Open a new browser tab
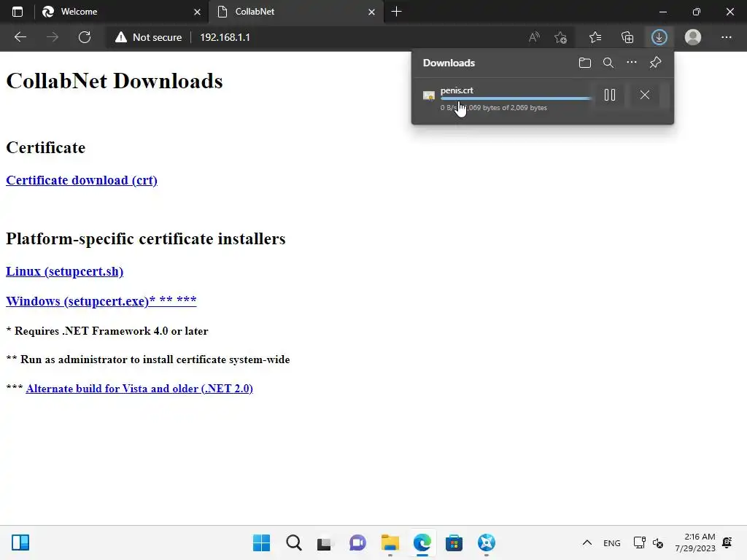 tap(396, 12)
